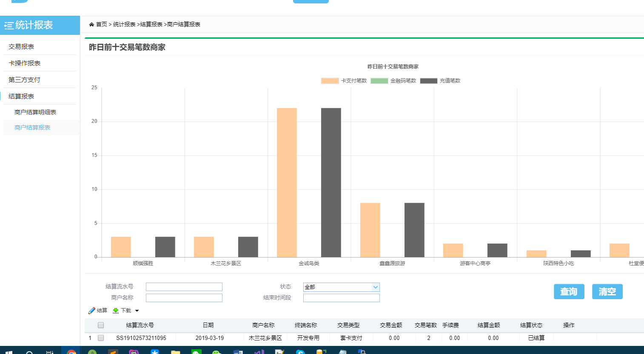644x354 pixels.
Task: Open the green WeChat taskbar icon
Action: [x=196, y=352]
